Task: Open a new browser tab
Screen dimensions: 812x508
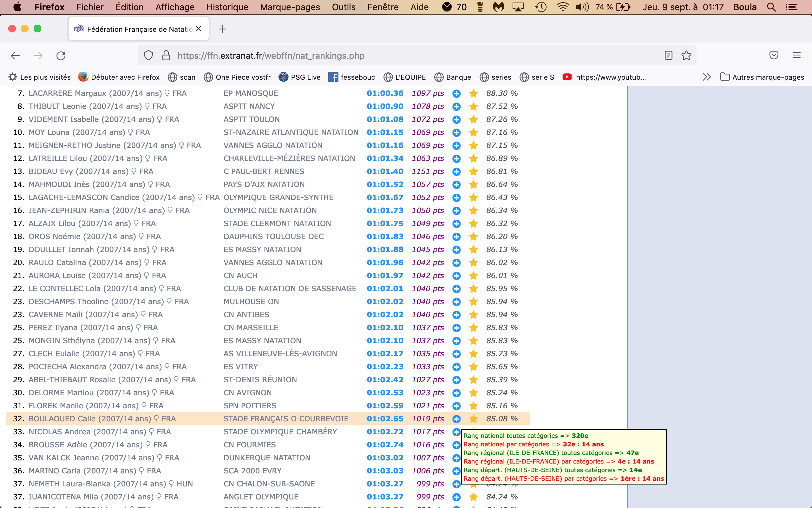Action: (x=222, y=29)
